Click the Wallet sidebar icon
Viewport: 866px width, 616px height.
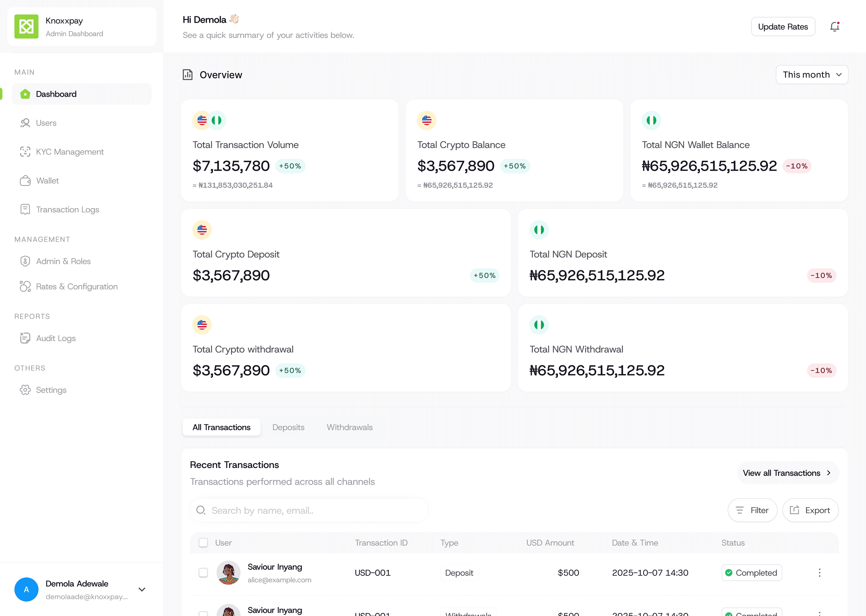pyautogui.click(x=25, y=180)
